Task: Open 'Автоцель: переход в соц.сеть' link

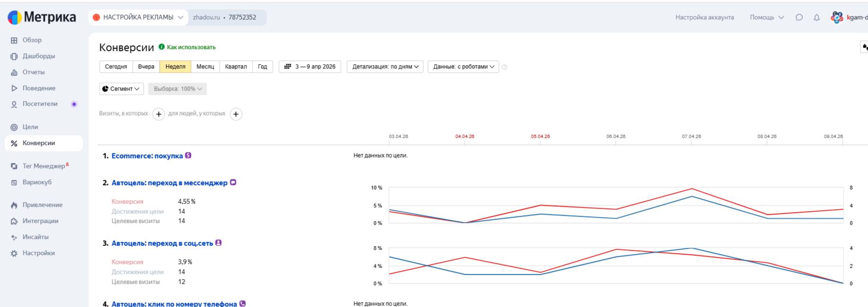Action: pos(162,243)
